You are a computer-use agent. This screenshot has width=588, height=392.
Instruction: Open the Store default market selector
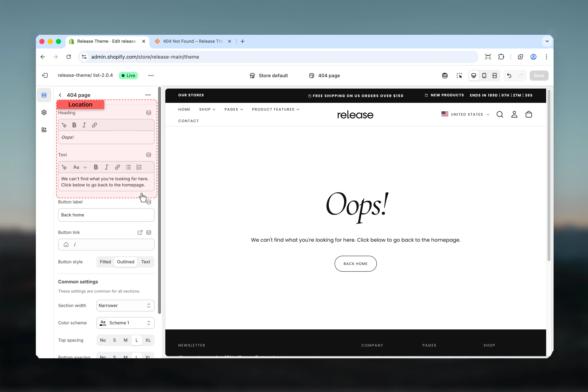point(269,76)
